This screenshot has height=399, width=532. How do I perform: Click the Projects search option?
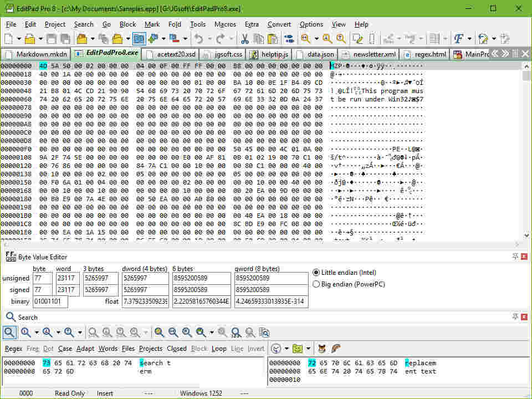[x=150, y=349]
